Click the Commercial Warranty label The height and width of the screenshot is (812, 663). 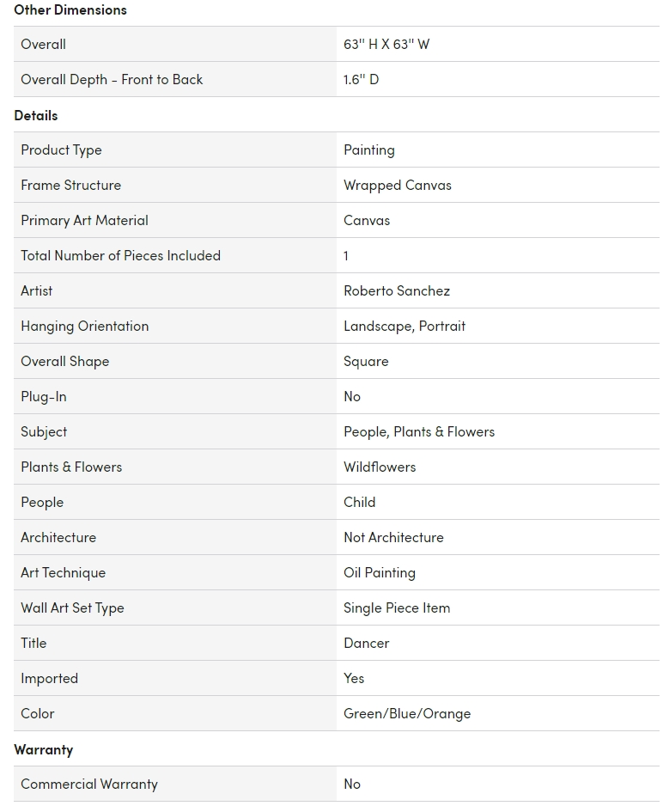coord(89,785)
